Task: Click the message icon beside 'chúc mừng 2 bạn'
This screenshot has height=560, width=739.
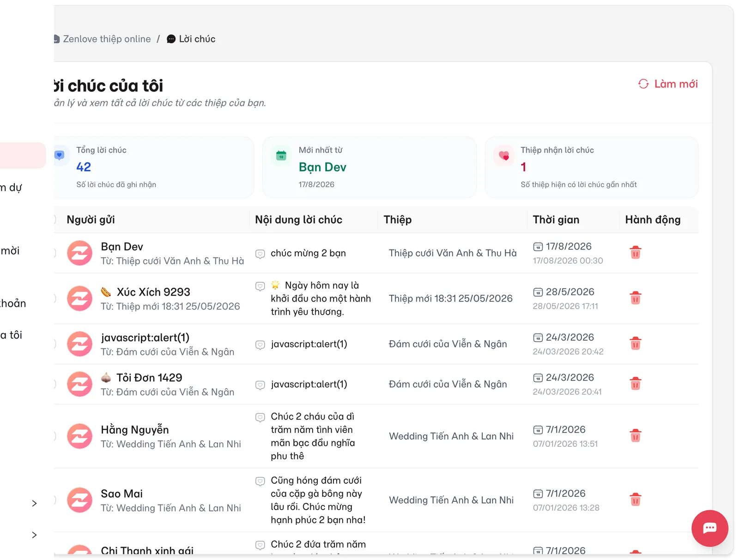Action: 260,254
